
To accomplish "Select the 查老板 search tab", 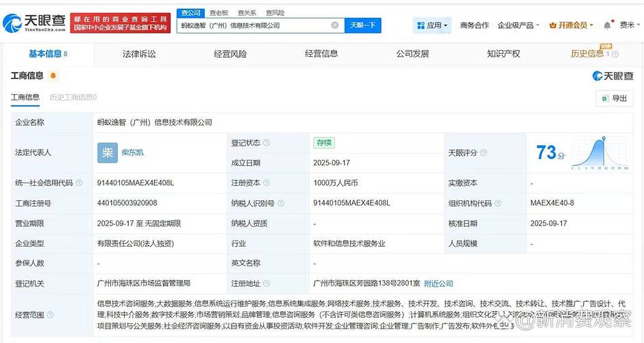I will (219, 13).
